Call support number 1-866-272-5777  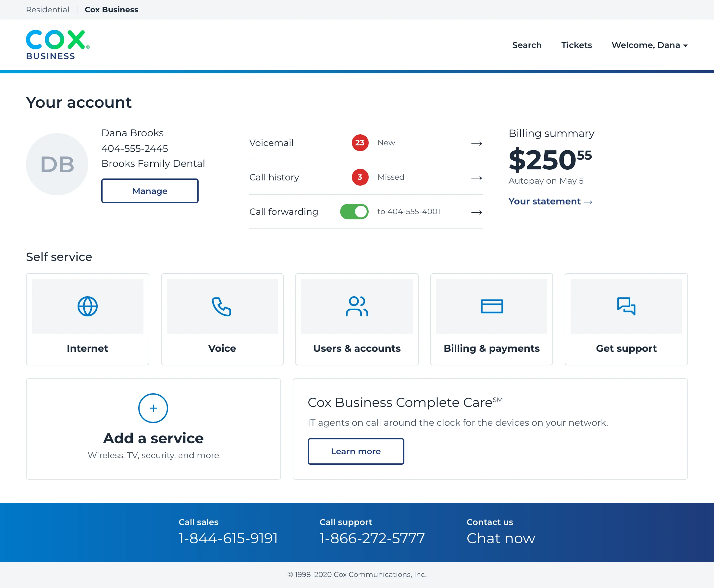point(372,538)
